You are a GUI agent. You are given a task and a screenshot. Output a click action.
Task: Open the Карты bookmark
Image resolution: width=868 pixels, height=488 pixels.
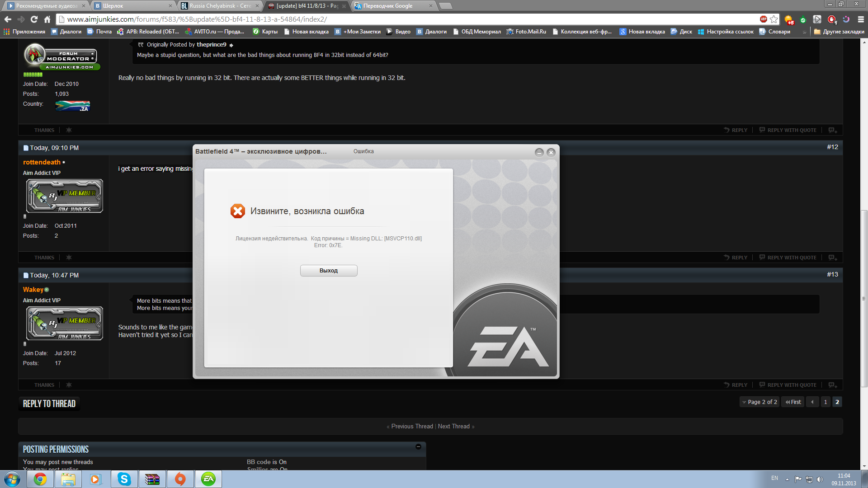coord(265,32)
